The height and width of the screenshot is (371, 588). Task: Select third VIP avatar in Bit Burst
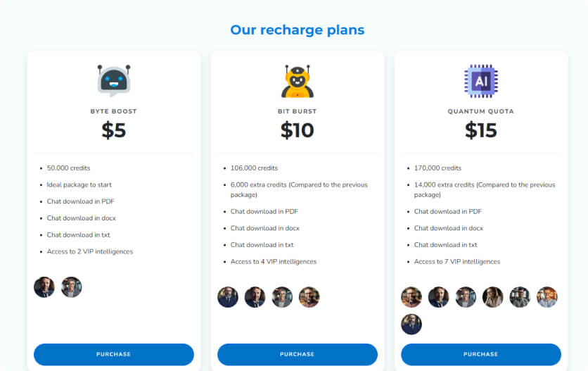point(282,297)
